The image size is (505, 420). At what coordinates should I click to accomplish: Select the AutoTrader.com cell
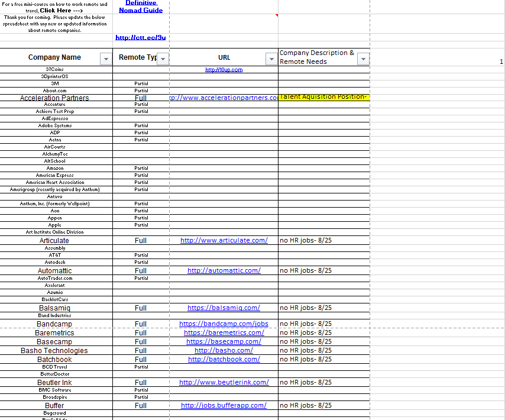[x=55, y=278]
